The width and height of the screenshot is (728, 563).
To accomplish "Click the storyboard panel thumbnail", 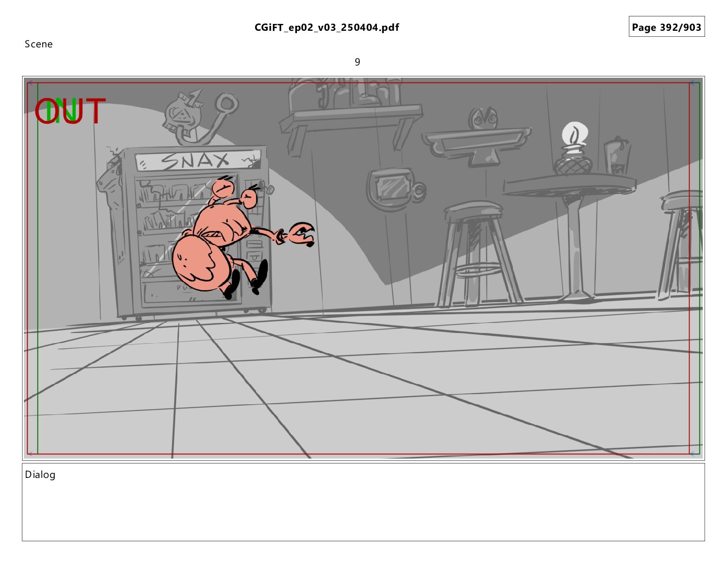I will 363,268.
